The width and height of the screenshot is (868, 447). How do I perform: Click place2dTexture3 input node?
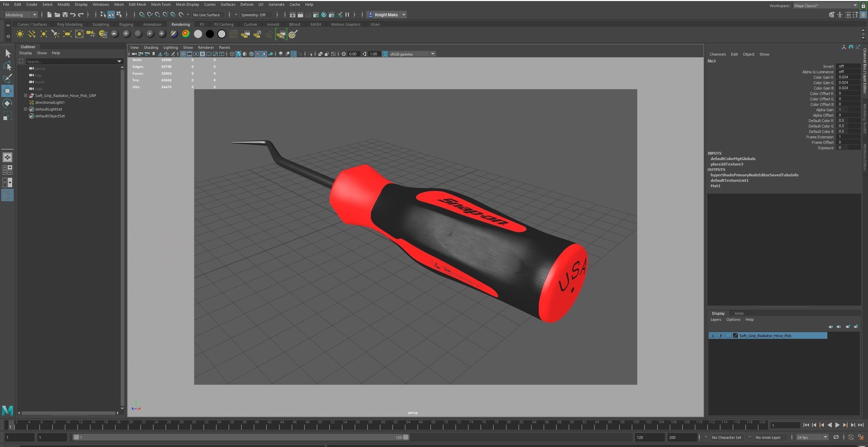coord(727,164)
